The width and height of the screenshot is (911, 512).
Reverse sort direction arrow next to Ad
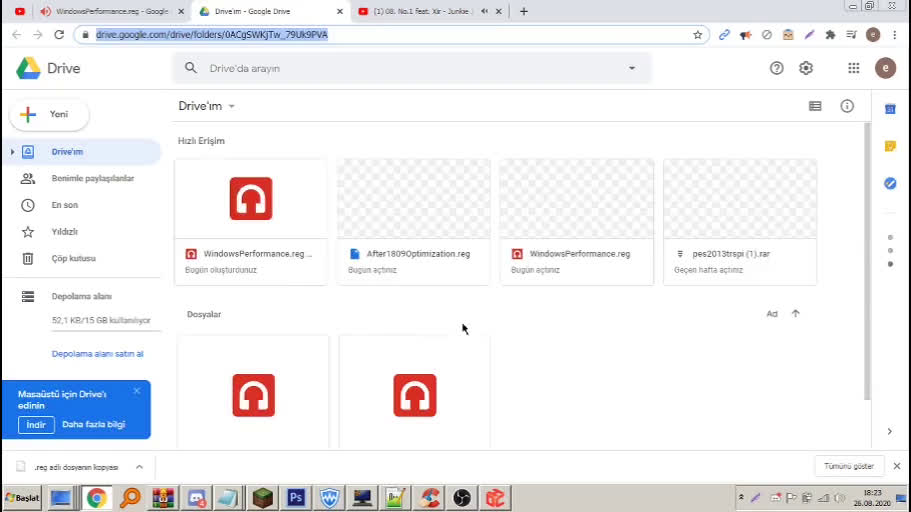tap(796, 314)
